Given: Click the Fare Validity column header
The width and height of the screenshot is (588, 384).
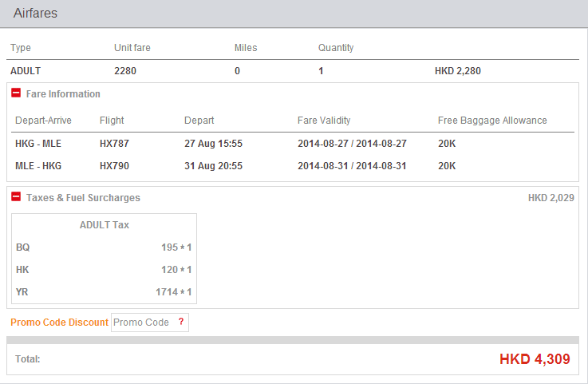Looking at the screenshot, I should click(x=324, y=121).
